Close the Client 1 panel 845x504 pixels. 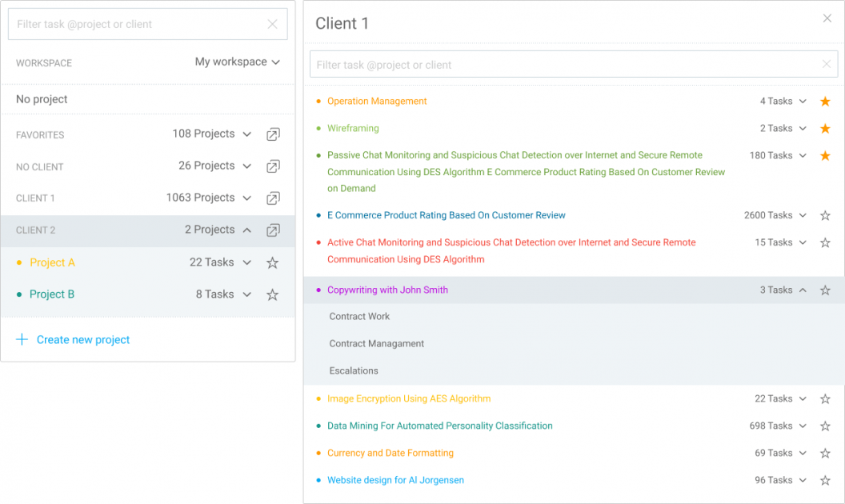click(827, 18)
